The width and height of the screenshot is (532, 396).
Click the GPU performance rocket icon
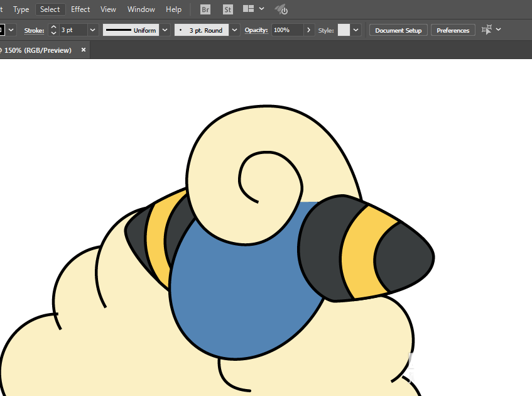point(281,9)
